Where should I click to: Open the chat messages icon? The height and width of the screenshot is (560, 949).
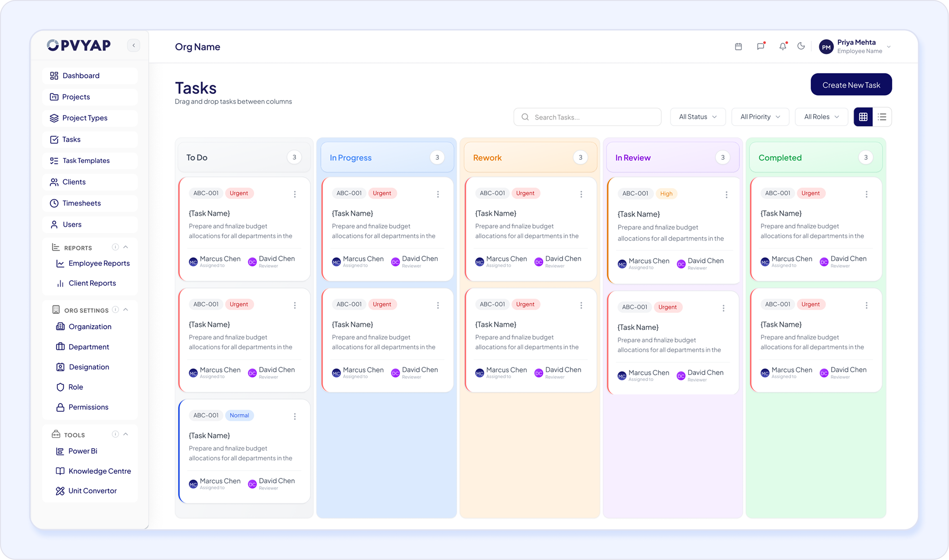point(761,46)
